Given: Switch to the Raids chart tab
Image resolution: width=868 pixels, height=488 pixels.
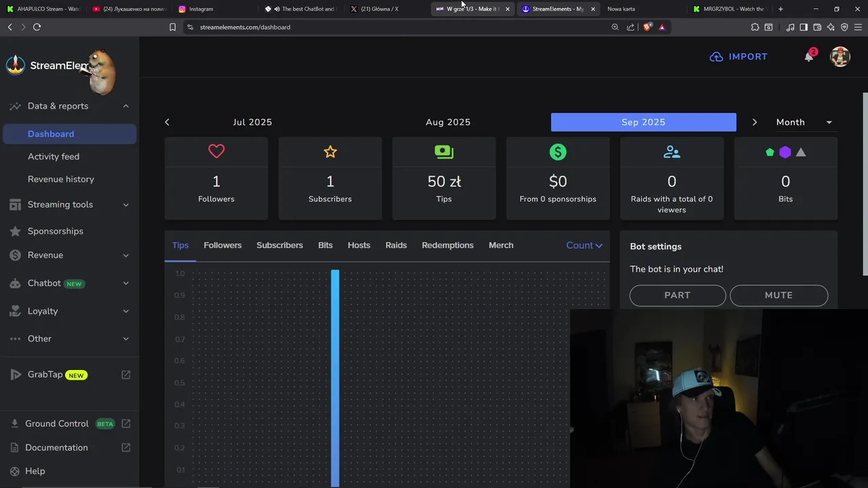Looking at the screenshot, I should point(396,245).
